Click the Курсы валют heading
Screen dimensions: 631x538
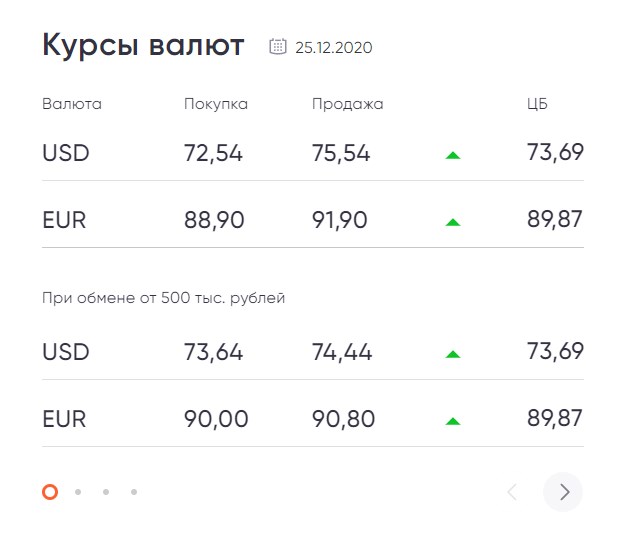click(x=143, y=45)
